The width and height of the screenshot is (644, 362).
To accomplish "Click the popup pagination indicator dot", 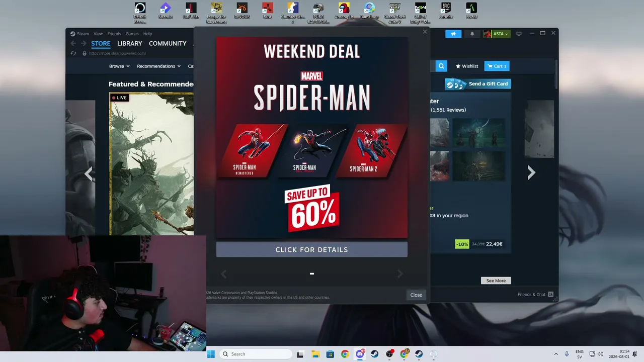I will point(312,274).
